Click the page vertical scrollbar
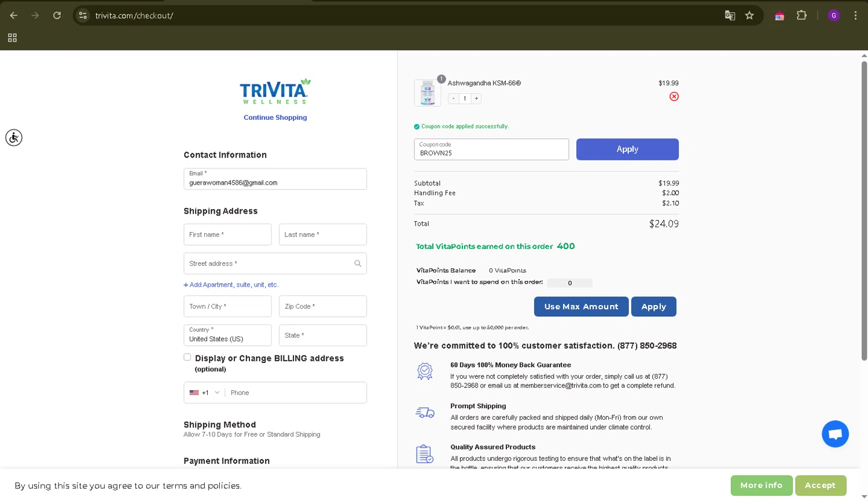 (864, 211)
